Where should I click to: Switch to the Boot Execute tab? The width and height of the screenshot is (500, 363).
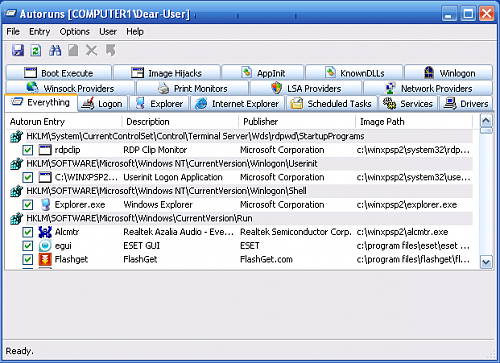pos(59,73)
